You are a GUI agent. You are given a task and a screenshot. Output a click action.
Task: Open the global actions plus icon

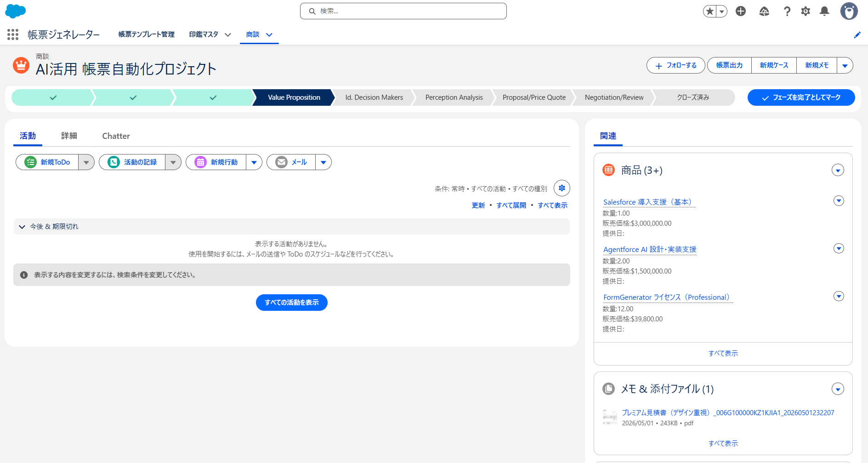(741, 11)
